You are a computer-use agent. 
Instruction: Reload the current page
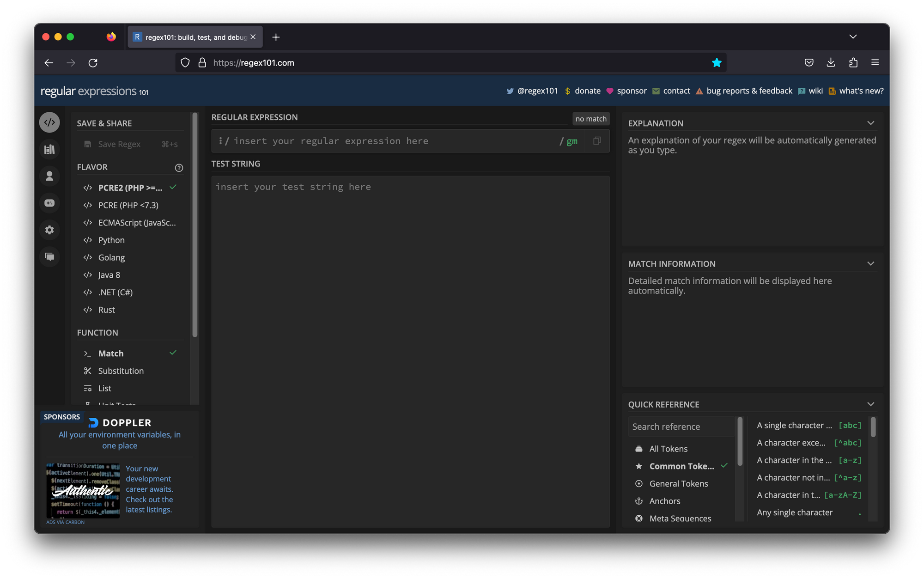pos(93,63)
